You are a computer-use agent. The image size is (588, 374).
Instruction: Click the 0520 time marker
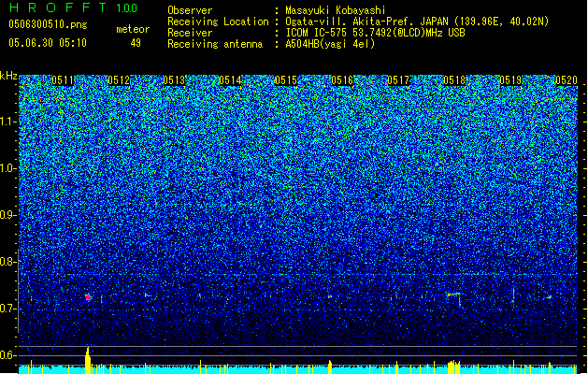pyautogui.click(x=566, y=80)
